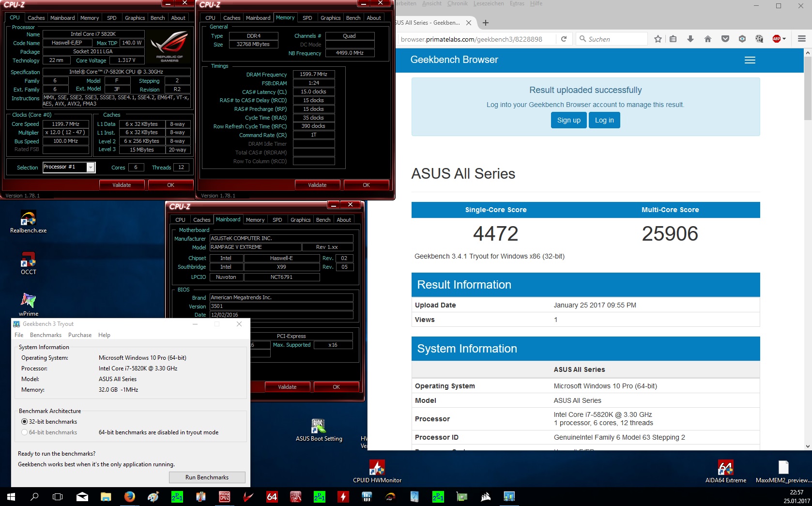Open Graphics tab in CPU-Z mainboard window
Viewport: 812px width, 506px height.
coord(300,220)
